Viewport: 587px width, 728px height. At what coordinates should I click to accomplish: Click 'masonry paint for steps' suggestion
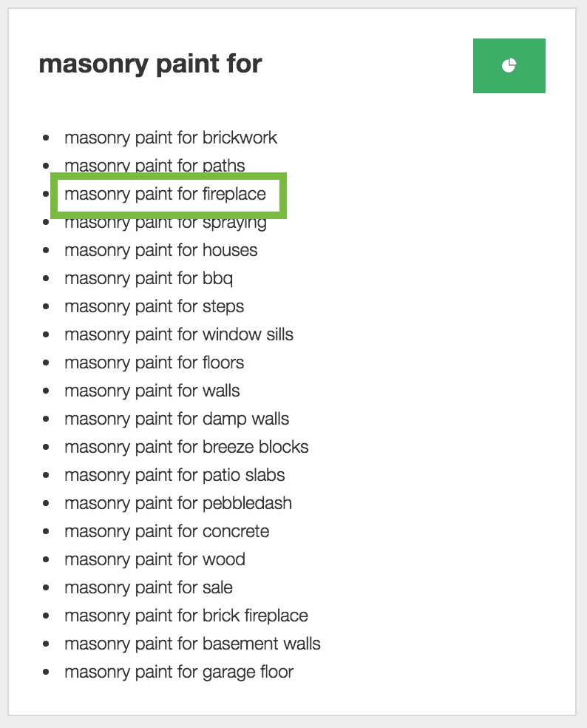click(x=154, y=306)
